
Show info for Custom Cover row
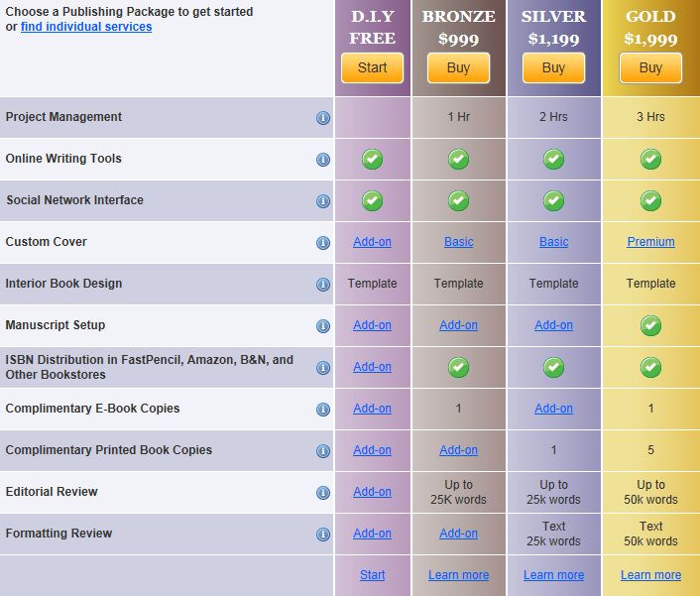coord(323,243)
